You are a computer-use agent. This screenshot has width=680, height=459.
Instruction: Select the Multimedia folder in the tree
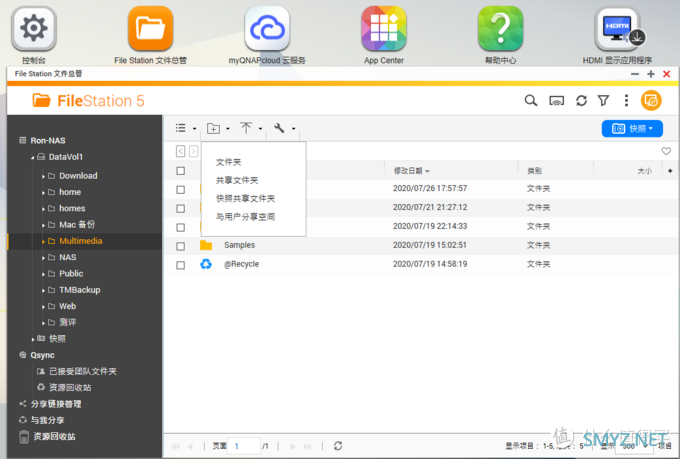point(81,241)
